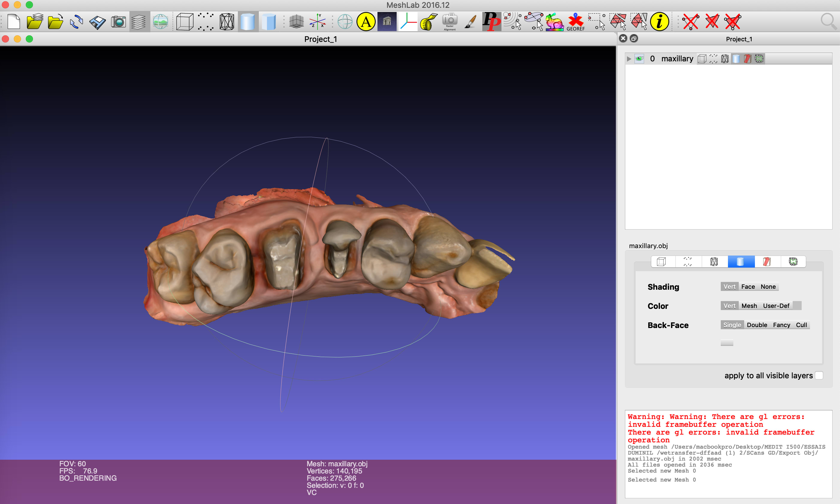
Task: Click the Reload mesh icon
Action: coord(76,22)
